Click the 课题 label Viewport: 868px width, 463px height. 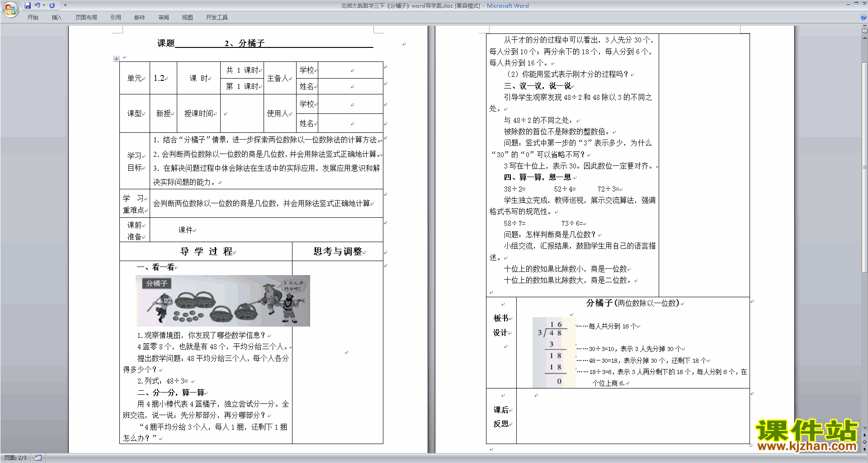165,43
